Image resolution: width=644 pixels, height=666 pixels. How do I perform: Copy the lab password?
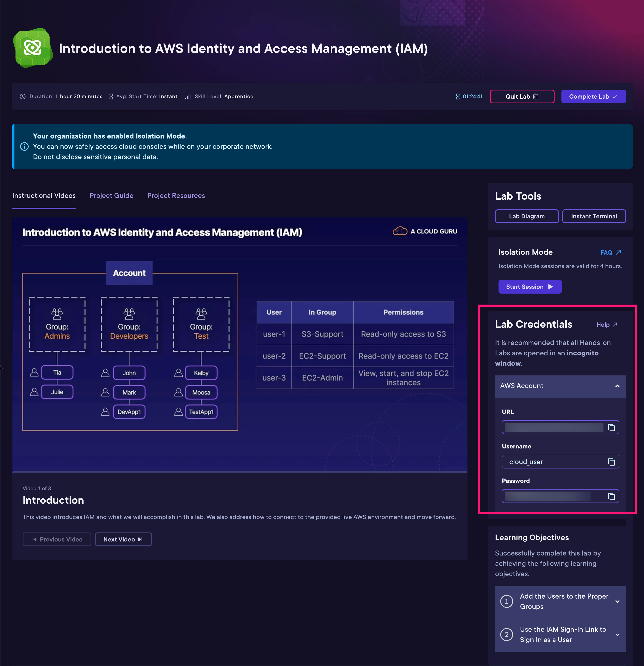coord(611,496)
